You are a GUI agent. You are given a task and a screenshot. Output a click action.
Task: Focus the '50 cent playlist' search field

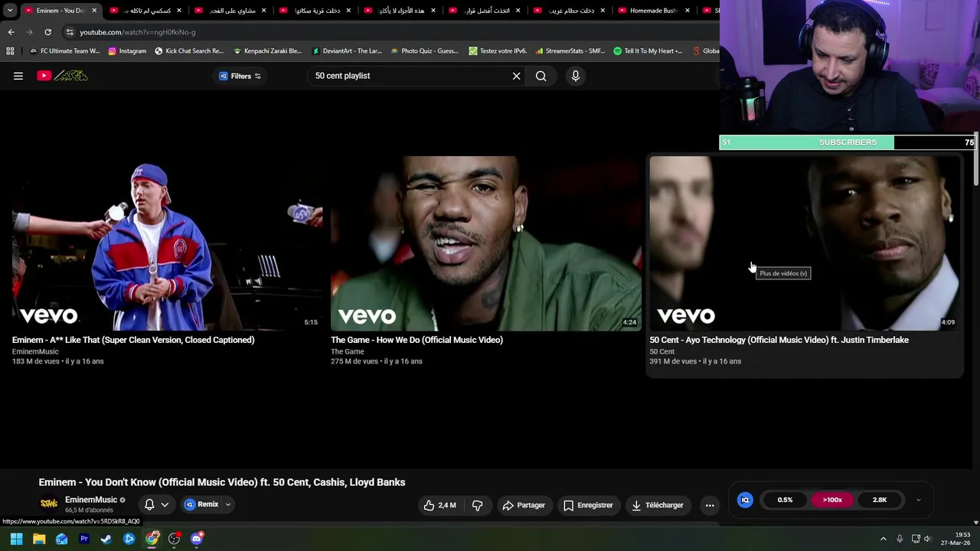click(410, 76)
